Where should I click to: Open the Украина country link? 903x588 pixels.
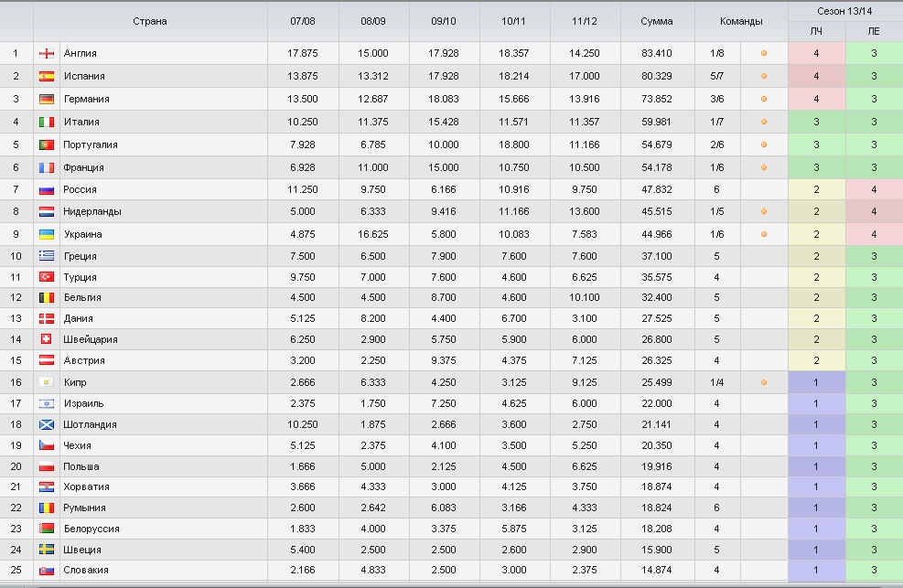pyautogui.click(x=82, y=234)
